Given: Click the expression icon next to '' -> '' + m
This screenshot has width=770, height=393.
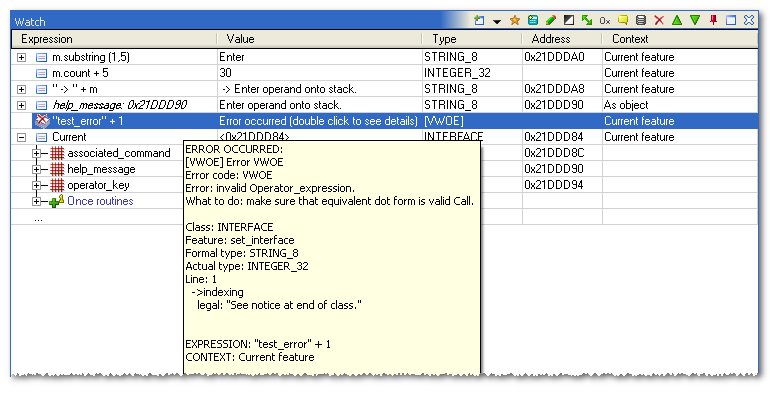Looking at the screenshot, I should point(42,89).
